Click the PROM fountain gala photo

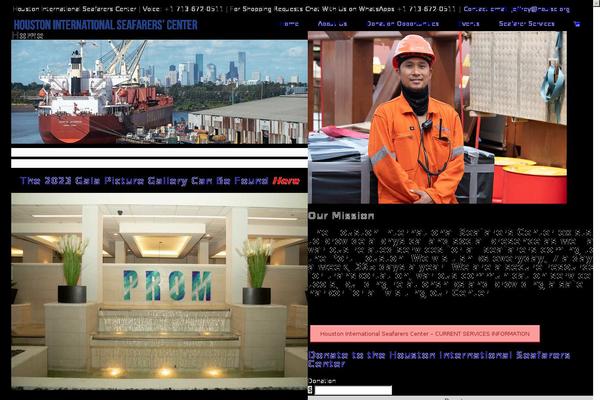(x=159, y=291)
